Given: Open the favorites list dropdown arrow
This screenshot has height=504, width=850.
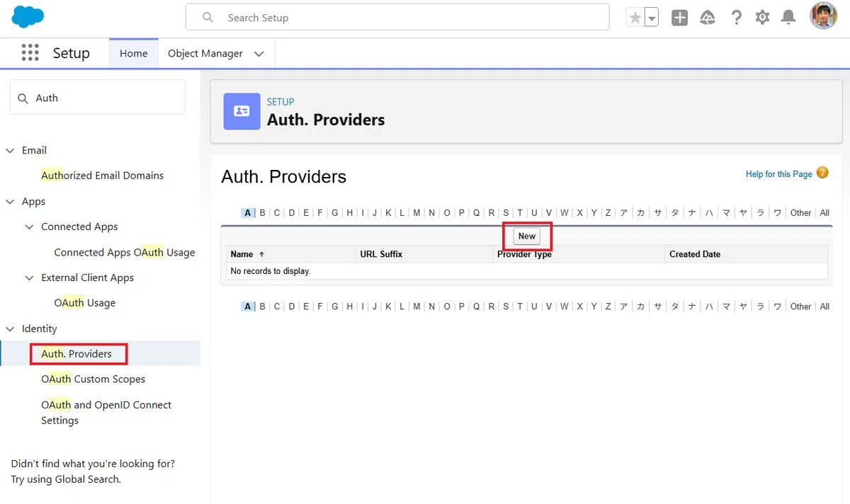Looking at the screenshot, I should point(652,18).
